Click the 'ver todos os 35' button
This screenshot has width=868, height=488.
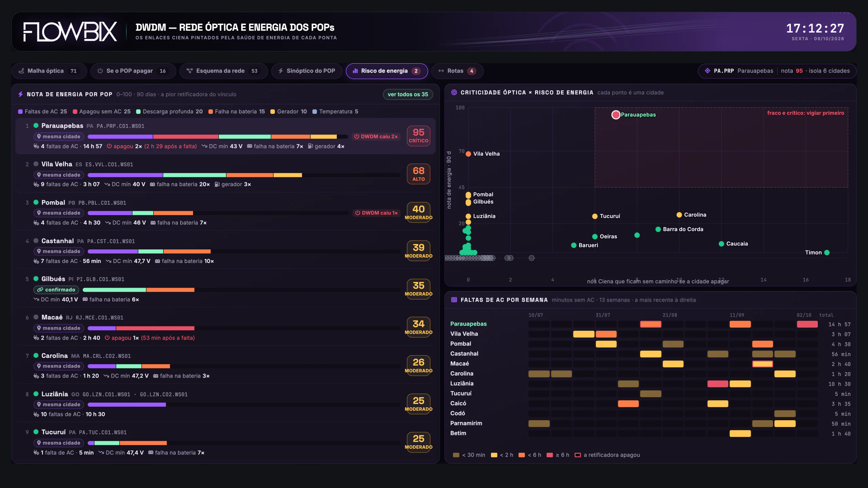[408, 94]
